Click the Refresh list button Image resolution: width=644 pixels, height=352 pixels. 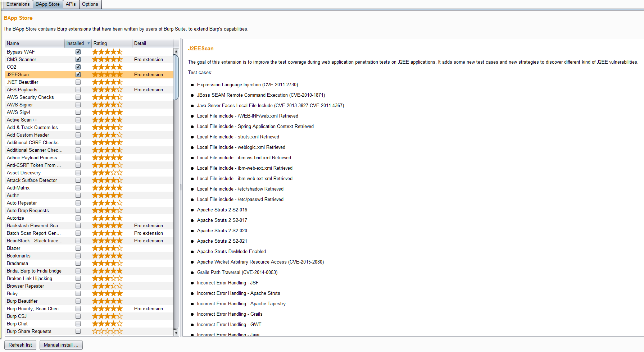coord(20,345)
